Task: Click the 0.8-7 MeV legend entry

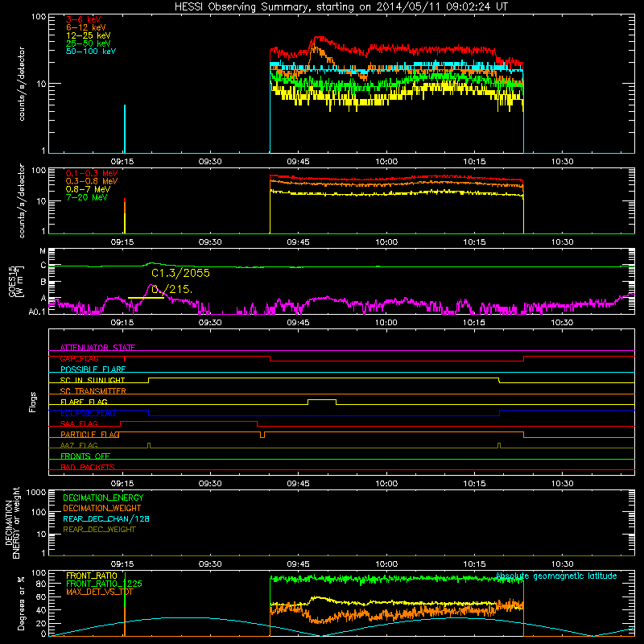Action: (x=88, y=189)
